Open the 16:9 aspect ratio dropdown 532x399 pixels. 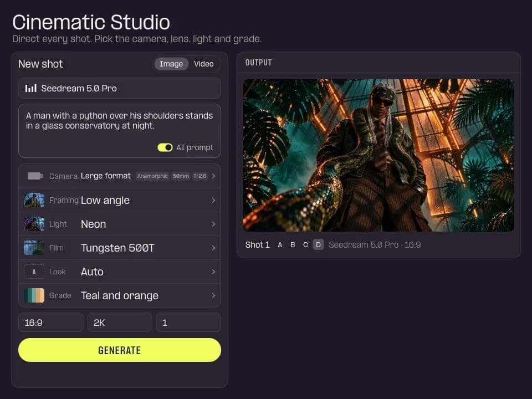pyautogui.click(x=50, y=323)
